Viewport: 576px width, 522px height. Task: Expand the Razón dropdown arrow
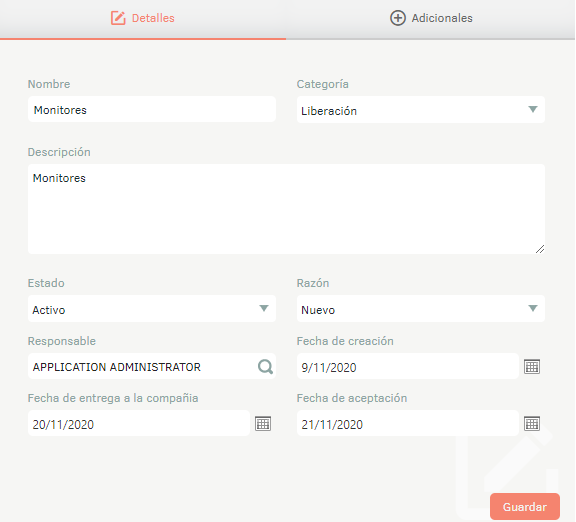[x=533, y=308]
